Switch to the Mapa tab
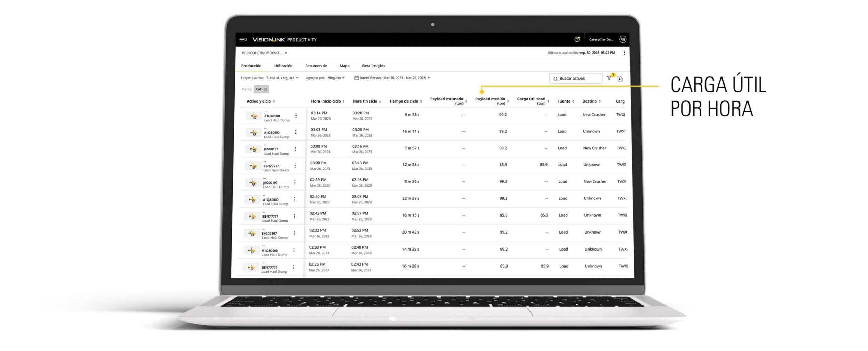The width and height of the screenshot is (868, 351). click(x=344, y=66)
